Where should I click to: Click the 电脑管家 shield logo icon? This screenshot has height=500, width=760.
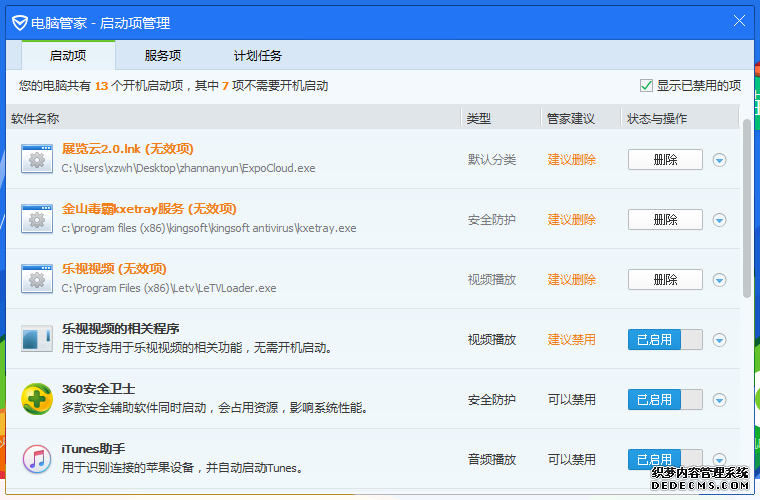19,23
